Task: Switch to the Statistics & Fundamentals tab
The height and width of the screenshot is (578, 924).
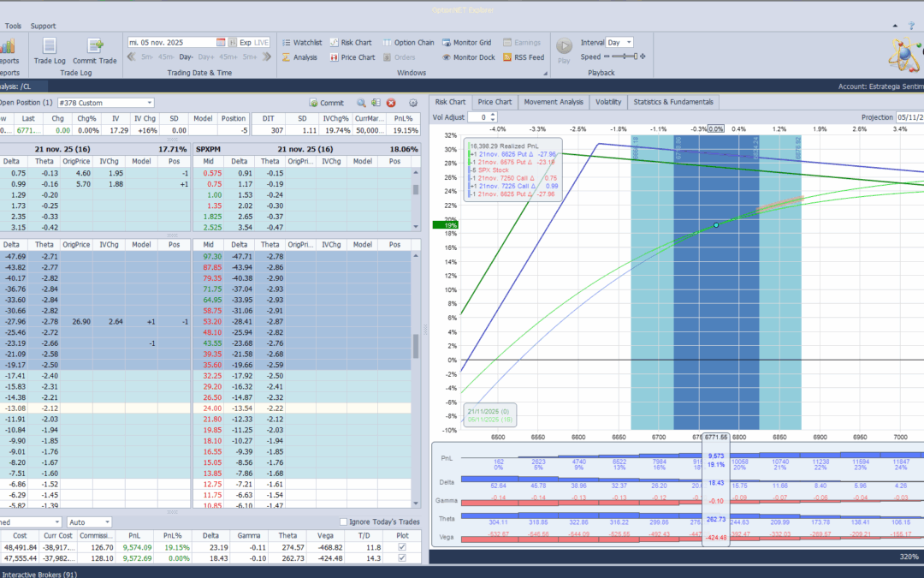Action: [x=673, y=102]
